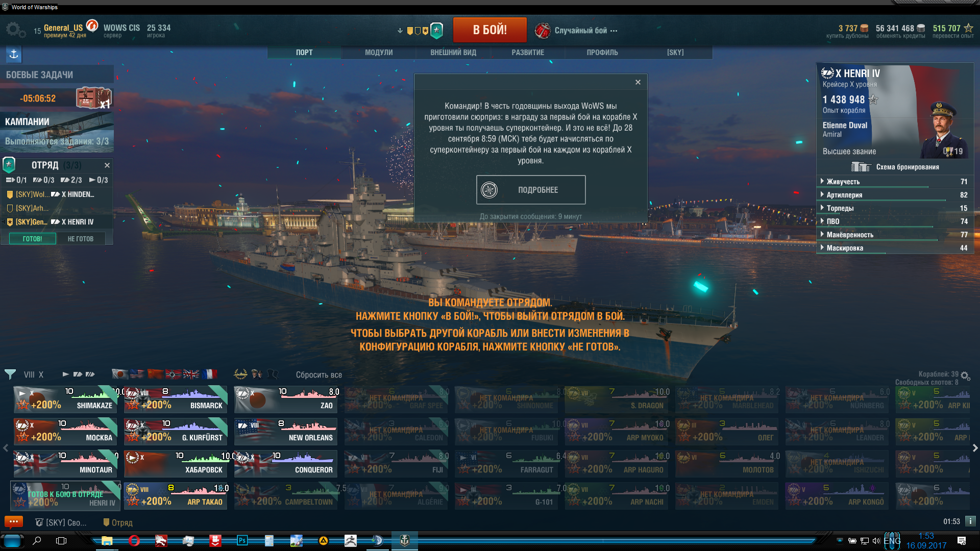
Task: Launch Opera from the taskbar
Action: (x=134, y=541)
